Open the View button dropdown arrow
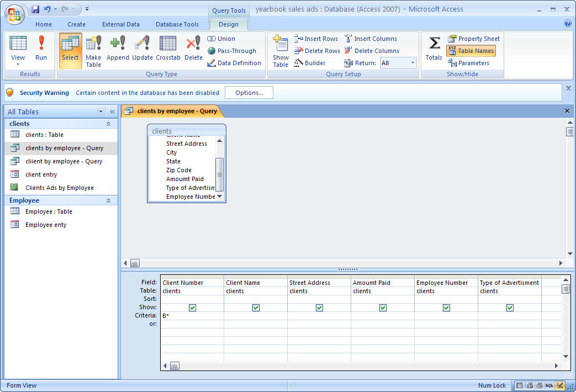576x392 pixels. point(18,65)
